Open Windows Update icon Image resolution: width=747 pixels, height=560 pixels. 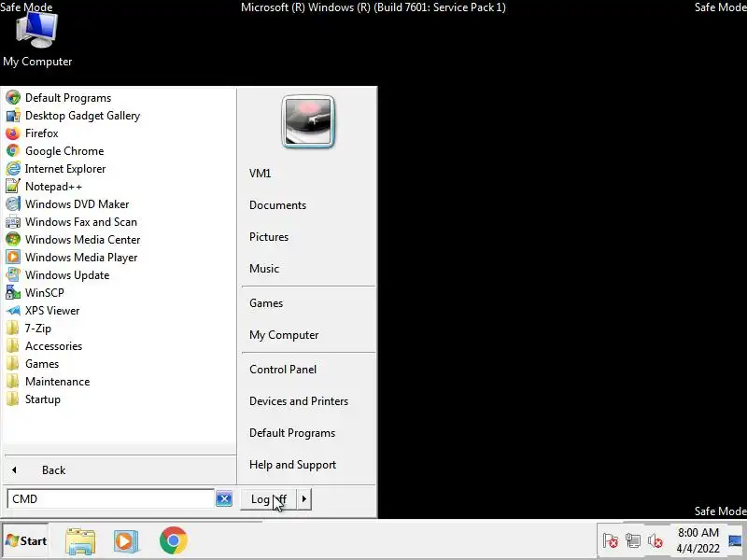coord(13,275)
